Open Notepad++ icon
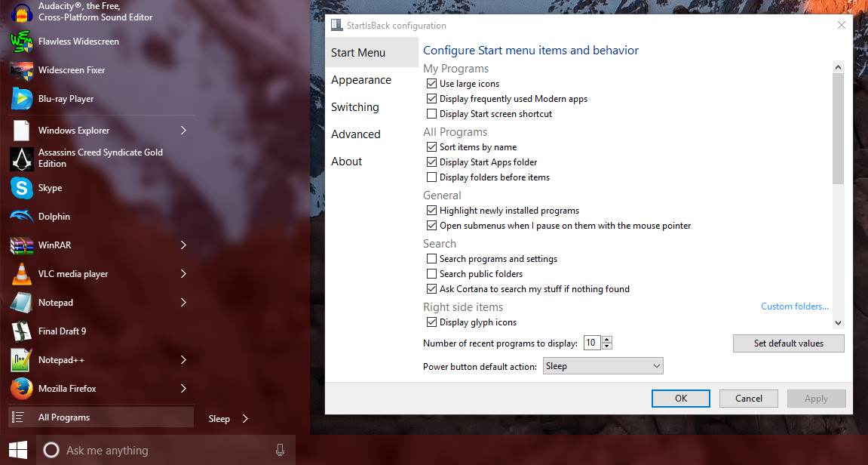The width and height of the screenshot is (868, 465). (22, 360)
